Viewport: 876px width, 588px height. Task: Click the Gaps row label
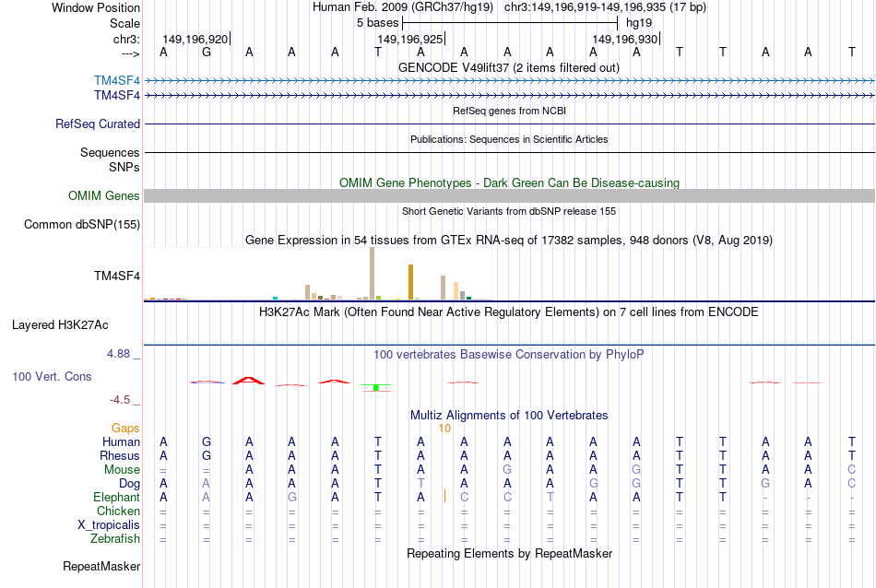click(x=125, y=429)
